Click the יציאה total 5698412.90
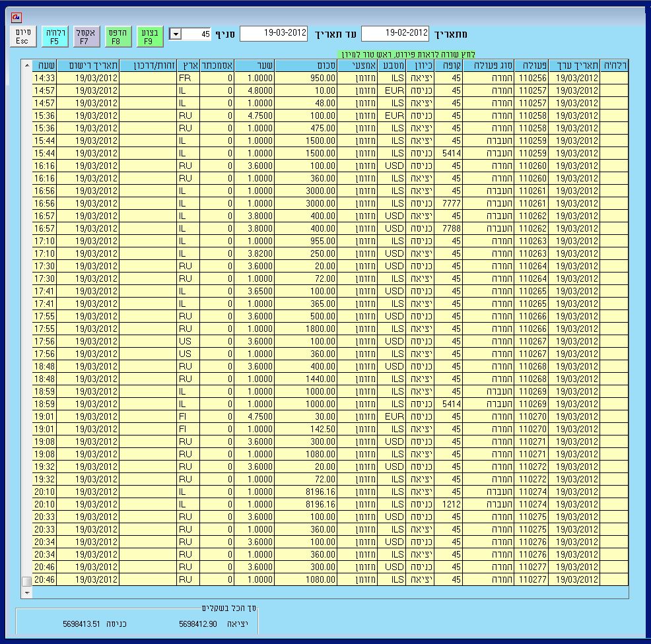Image resolution: width=651 pixels, height=644 pixels. (x=198, y=624)
